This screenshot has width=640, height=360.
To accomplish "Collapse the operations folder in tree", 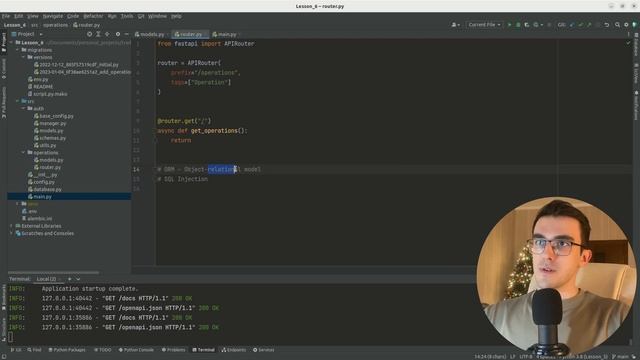I will (24, 152).
